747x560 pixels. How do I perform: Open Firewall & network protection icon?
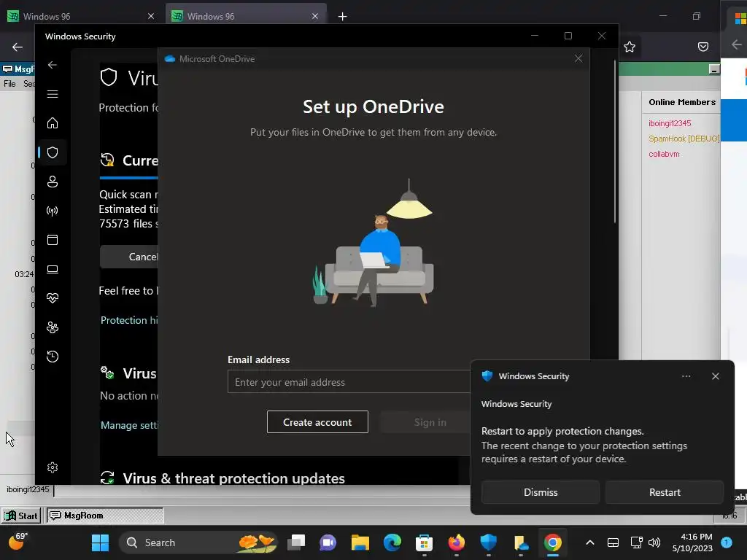coord(53,211)
